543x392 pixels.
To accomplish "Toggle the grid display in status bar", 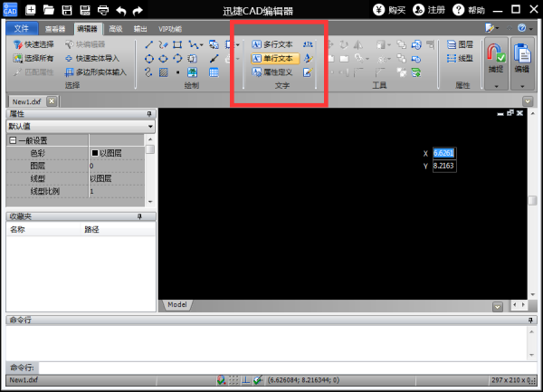I will tap(234, 379).
